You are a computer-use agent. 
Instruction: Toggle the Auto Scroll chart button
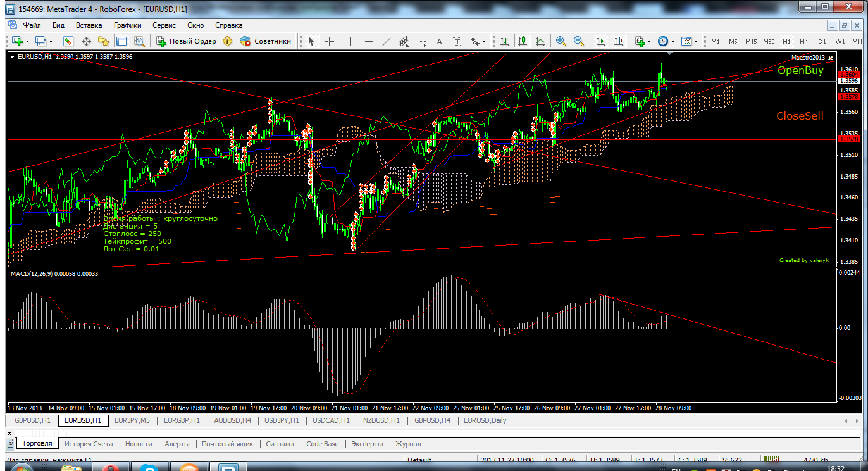click(600, 41)
